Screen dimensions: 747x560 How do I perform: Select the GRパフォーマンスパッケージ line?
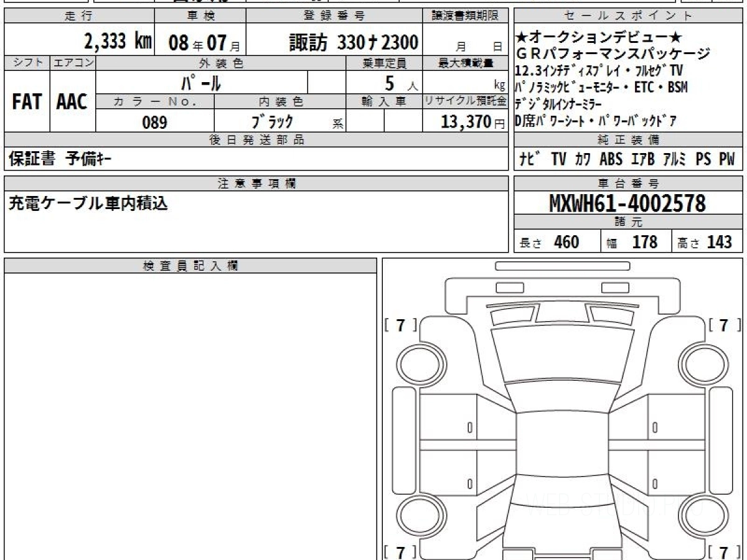click(x=613, y=54)
